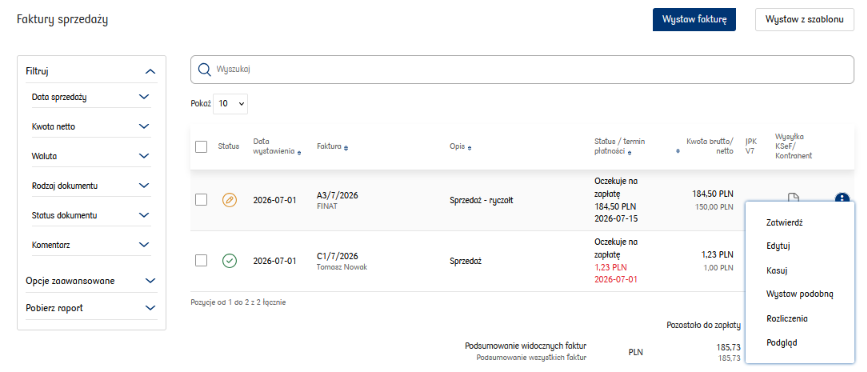
Task: Click the Wystaw z szablonu button
Action: tap(805, 19)
